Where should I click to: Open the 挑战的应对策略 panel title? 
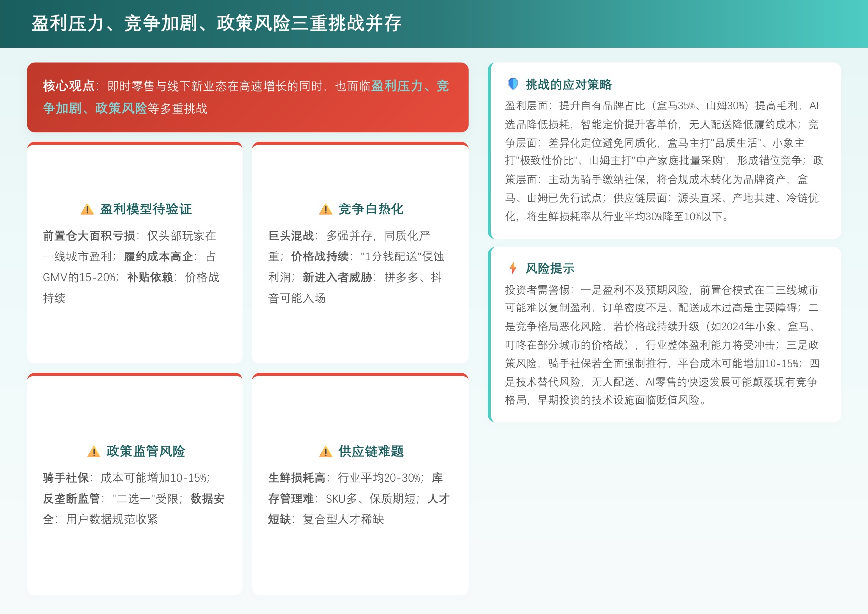(x=570, y=84)
